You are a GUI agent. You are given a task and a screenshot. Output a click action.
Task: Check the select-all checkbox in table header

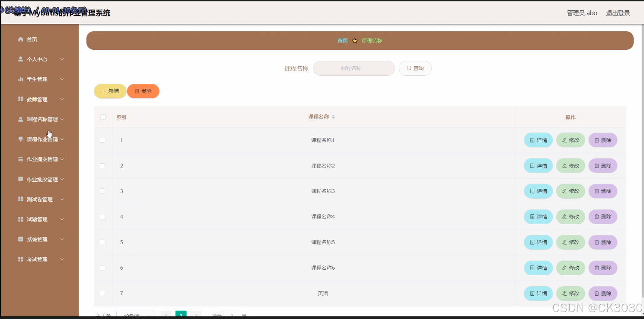(x=102, y=117)
